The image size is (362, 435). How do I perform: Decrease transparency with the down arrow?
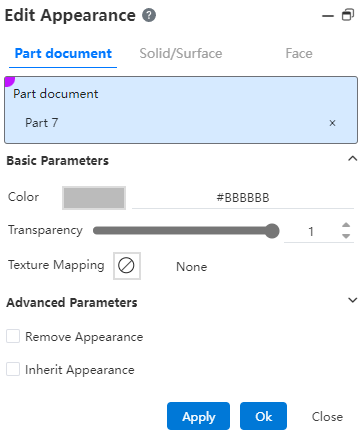pyautogui.click(x=346, y=236)
